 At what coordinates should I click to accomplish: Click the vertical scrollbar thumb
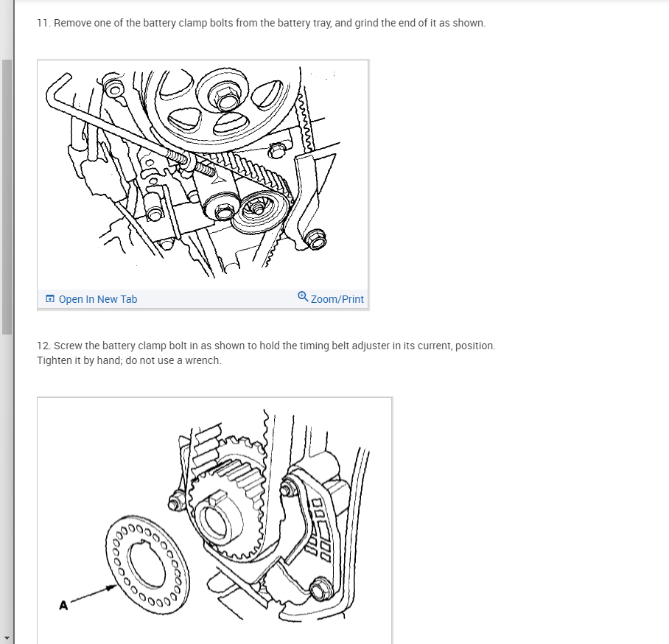click(7, 197)
